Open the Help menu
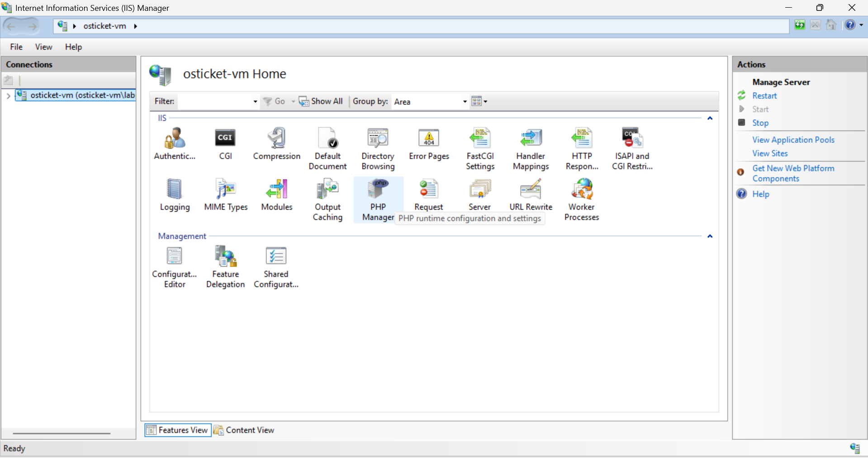Image resolution: width=868 pixels, height=458 pixels. 73,47
